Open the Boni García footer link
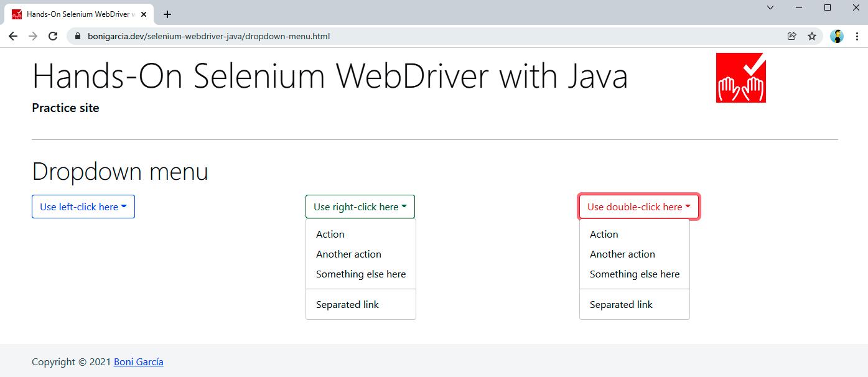The image size is (868, 377). [139, 362]
